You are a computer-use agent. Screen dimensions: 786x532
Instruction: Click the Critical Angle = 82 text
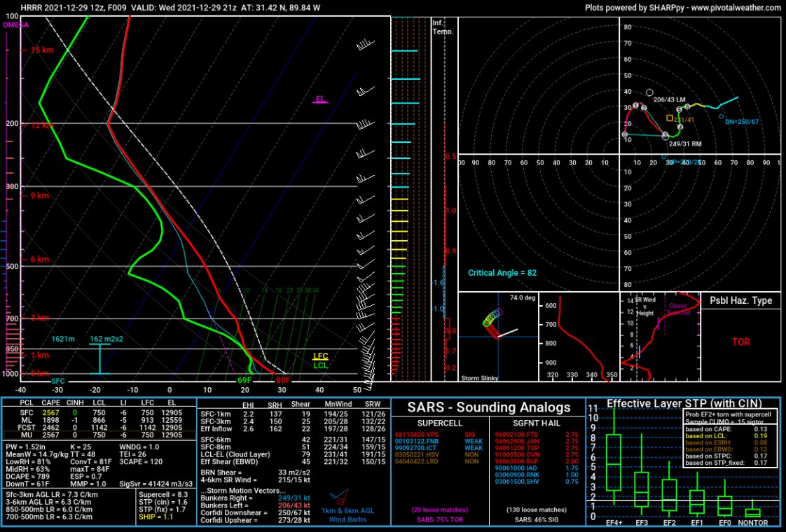[502, 273]
